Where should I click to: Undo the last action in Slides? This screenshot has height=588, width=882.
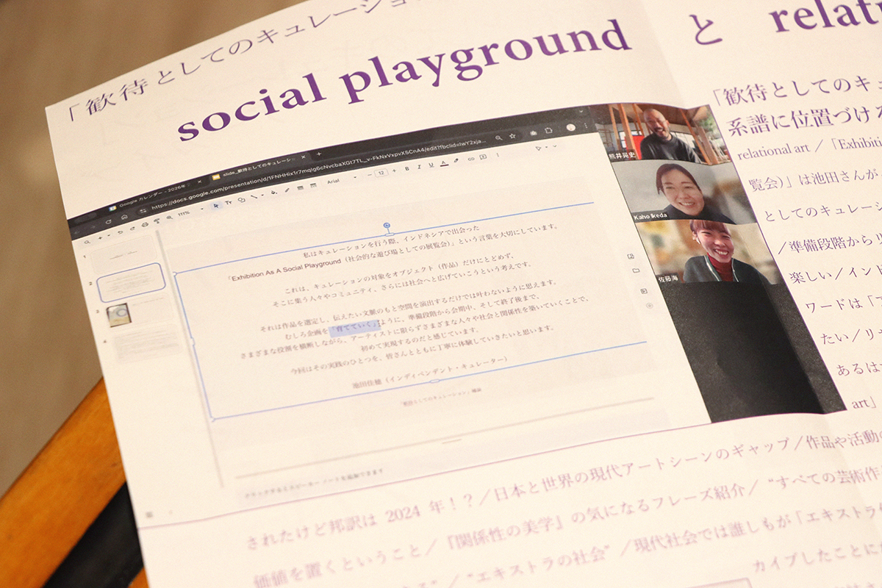(x=120, y=232)
